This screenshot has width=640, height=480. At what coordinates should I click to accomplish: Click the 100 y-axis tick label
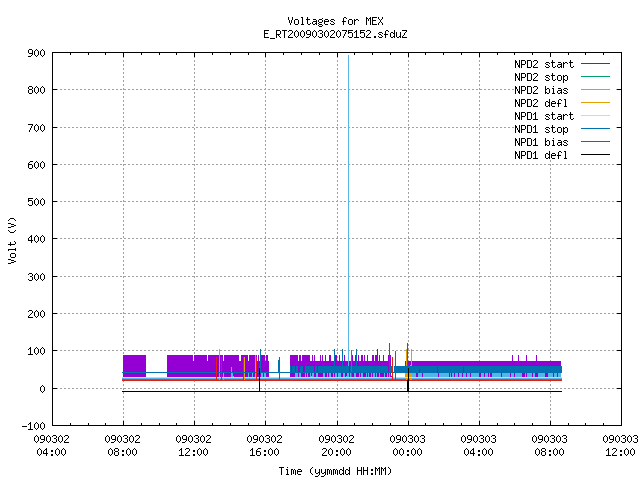[36, 351]
